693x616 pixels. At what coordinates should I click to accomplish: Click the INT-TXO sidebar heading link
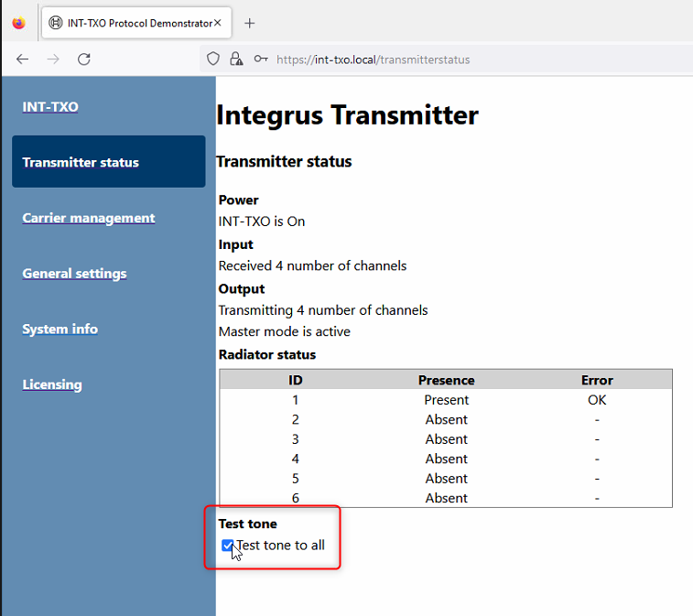pyautogui.click(x=50, y=106)
